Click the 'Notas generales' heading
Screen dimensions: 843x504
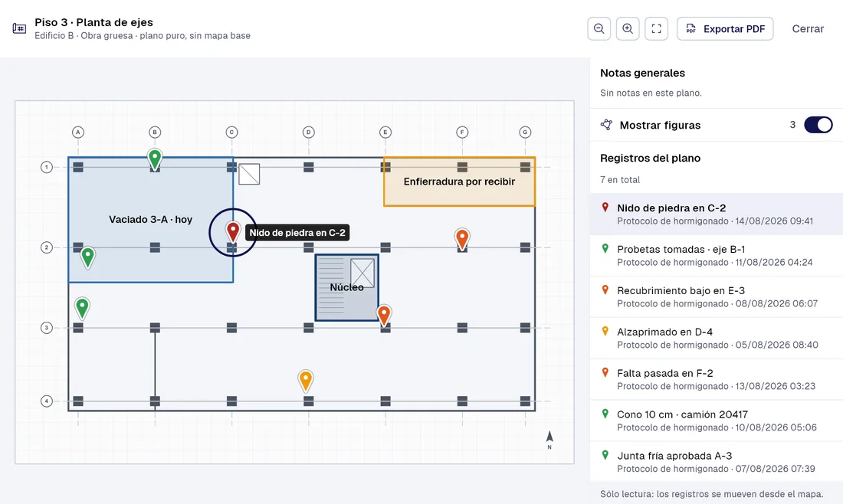click(642, 73)
